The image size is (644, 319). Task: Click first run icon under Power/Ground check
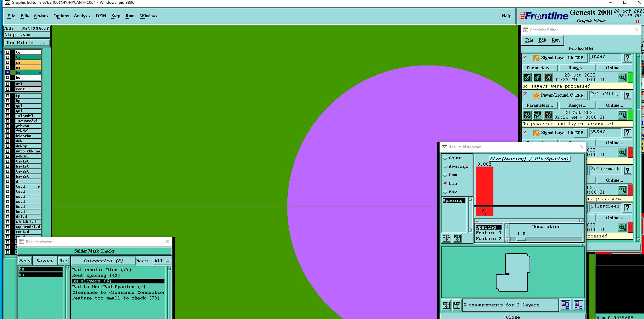[527, 115]
